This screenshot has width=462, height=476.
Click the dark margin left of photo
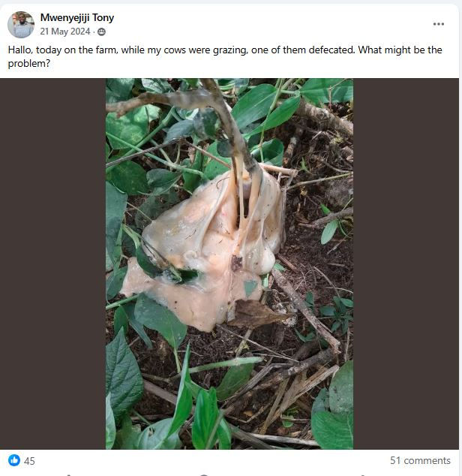pos(52,263)
